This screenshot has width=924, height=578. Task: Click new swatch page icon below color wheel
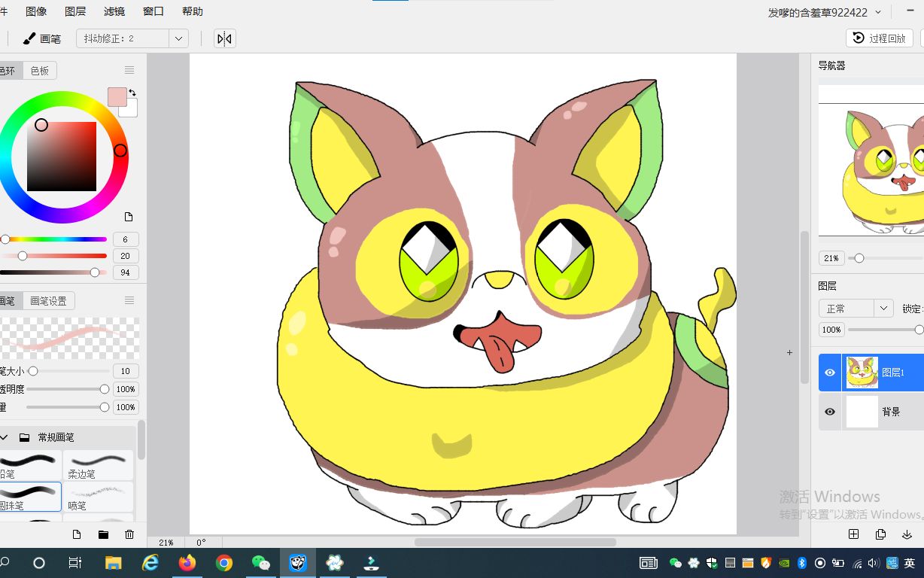point(129,217)
